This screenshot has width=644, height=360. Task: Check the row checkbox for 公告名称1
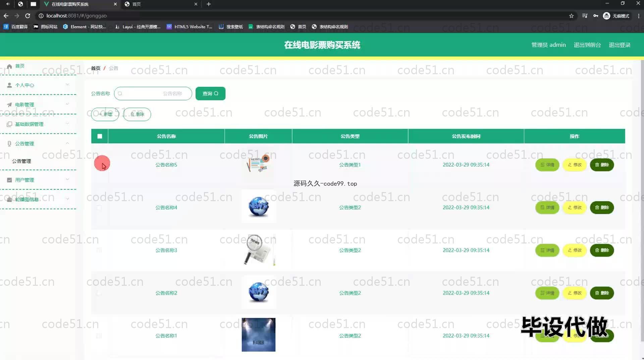pos(99,336)
